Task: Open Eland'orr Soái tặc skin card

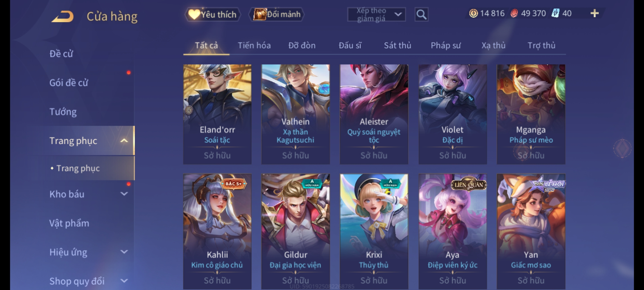Action: point(217,114)
